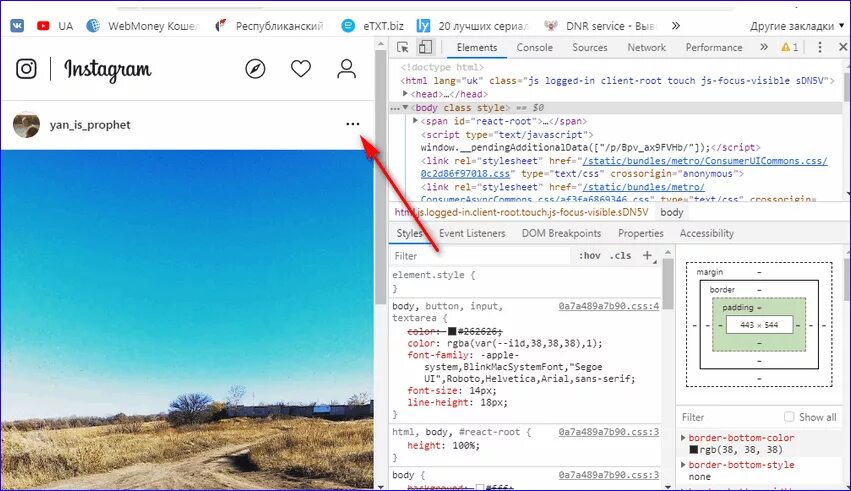Open the Республиканский bookmark
This screenshot has height=491, width=851.
(270, 25)
